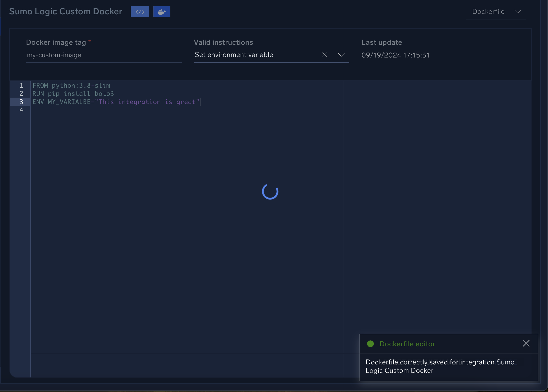Open the Valid instructions dropdown

pos(341,55)
